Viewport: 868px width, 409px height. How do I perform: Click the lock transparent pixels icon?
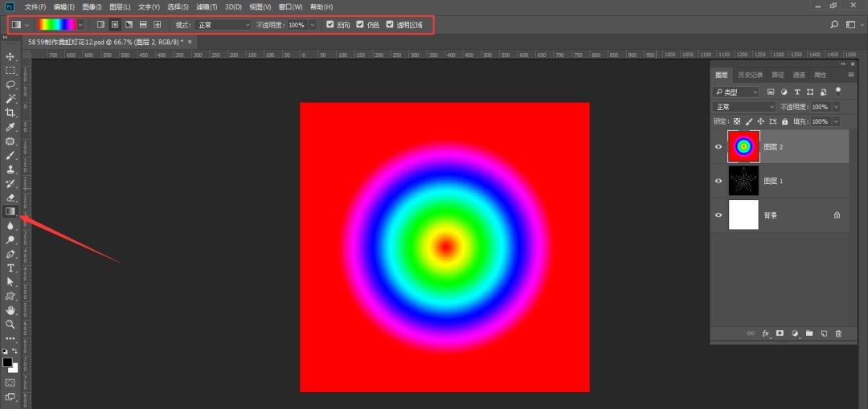[737, 121]
